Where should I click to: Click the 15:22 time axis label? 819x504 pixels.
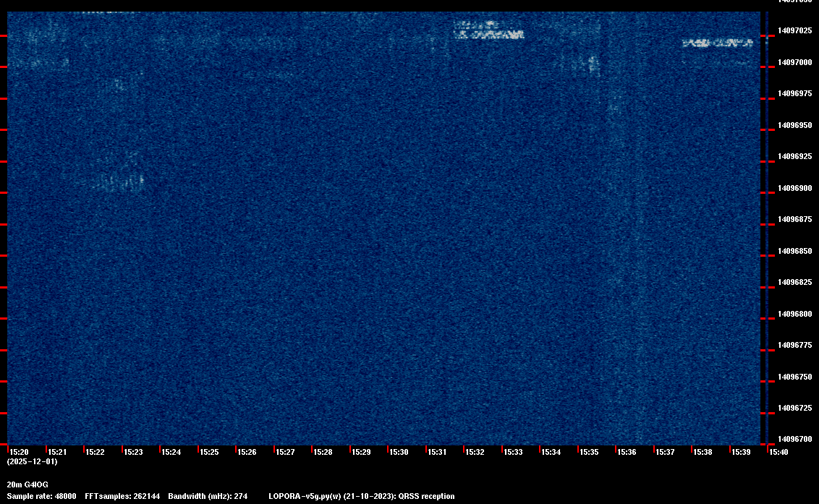pos(95,452)
